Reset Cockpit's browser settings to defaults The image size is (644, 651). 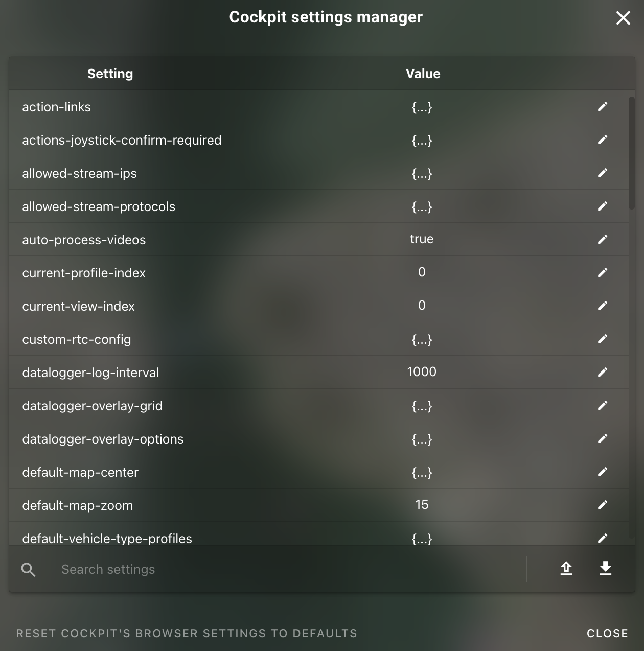187,633
